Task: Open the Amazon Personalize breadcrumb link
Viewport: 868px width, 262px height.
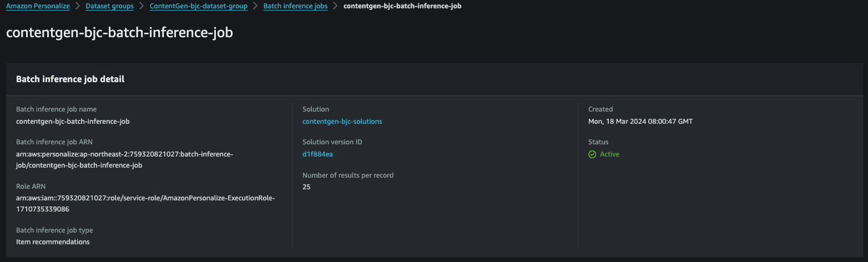Action: tap(38, 6)
